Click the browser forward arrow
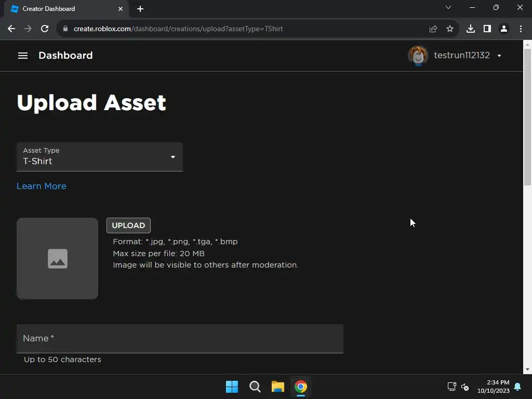This screenshot has width=532, height=399. tap(28, 29)
